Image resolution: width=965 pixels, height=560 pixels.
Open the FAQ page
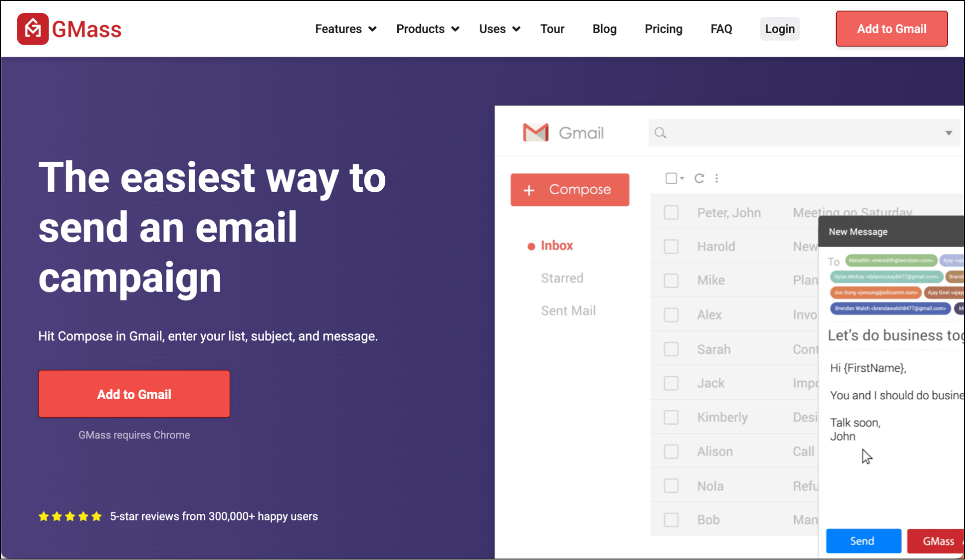point(721,29)
